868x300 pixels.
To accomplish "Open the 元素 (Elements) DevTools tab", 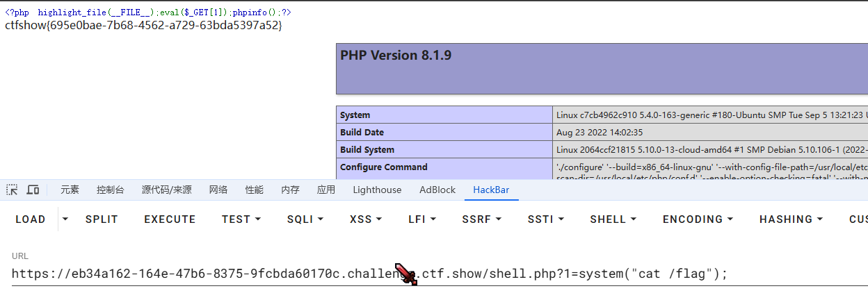I will click(70, 190).
